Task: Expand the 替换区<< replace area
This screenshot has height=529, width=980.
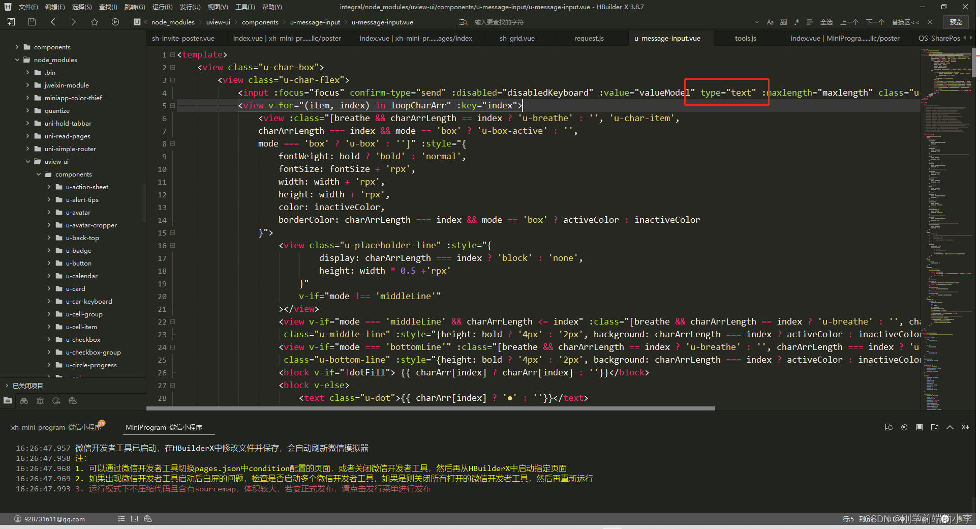Action: click(905, 22)
